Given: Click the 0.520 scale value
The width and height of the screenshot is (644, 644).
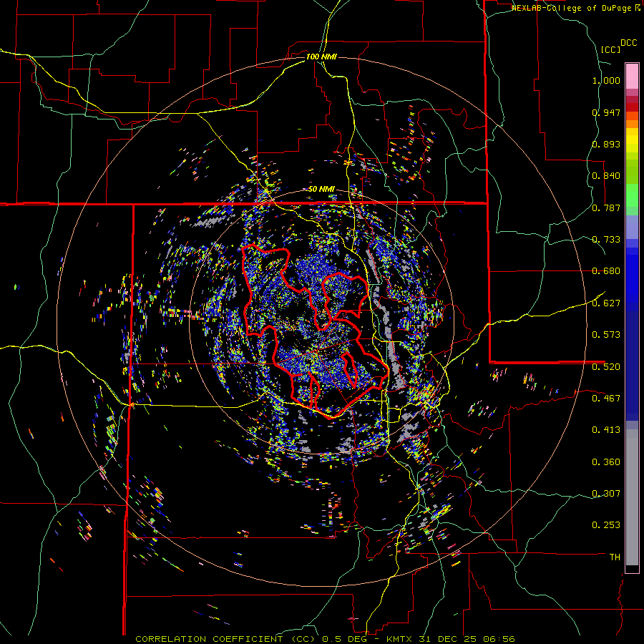Looking at the screenshot, I should 606,367.
